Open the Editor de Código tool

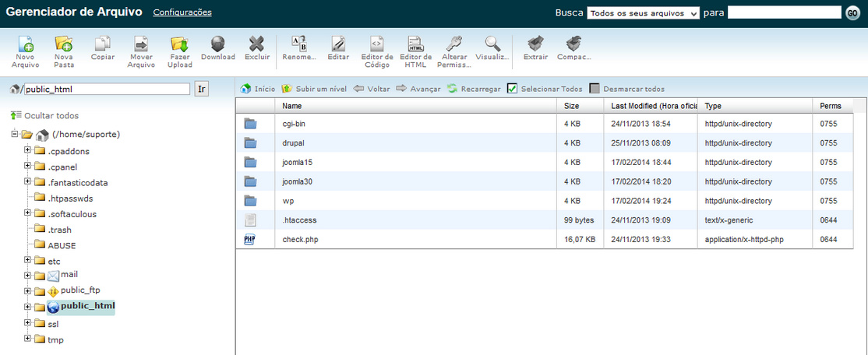coord(376,44)
